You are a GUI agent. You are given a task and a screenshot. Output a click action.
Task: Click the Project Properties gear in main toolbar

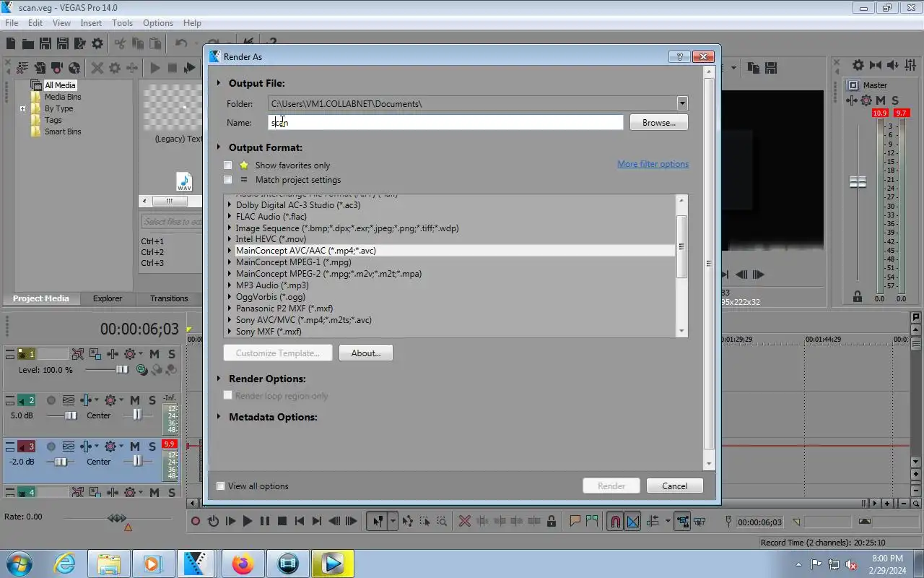97,44
